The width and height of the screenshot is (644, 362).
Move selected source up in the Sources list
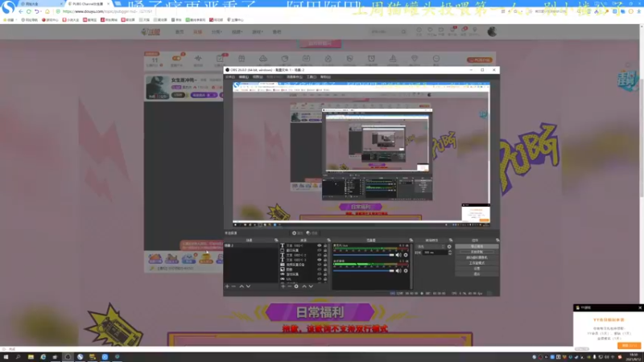304,286
